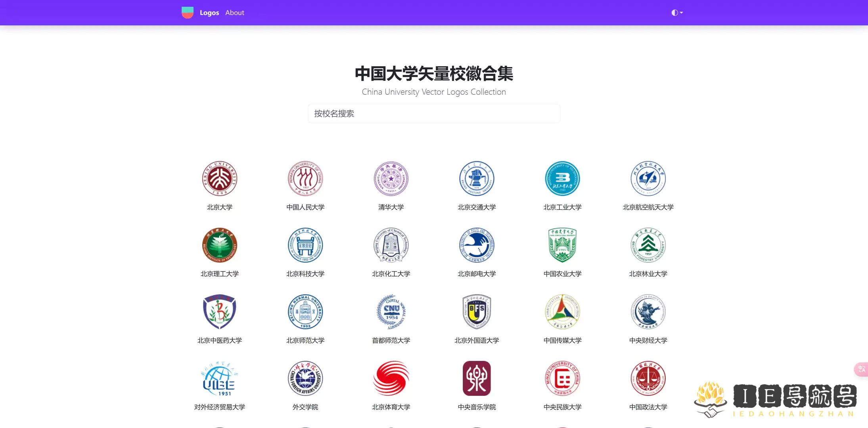Open the translation widget on right edge

coord(861,369)
